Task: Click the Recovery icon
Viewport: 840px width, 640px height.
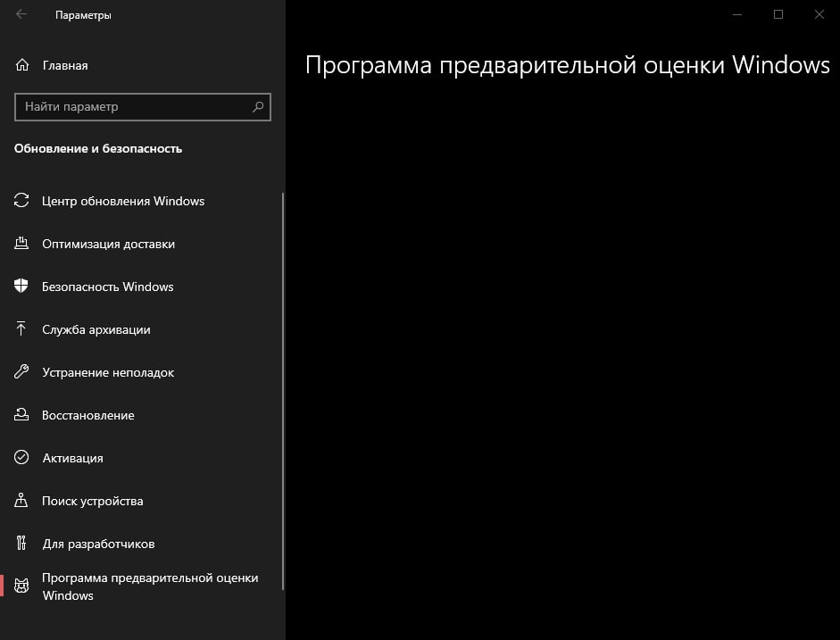Action: pyautogui.click(x=21, y=414)
